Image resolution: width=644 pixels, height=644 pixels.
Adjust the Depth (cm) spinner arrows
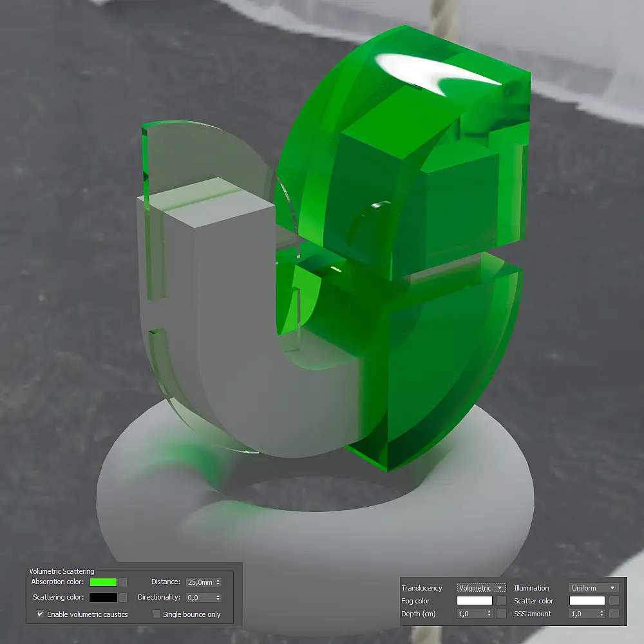489,614
